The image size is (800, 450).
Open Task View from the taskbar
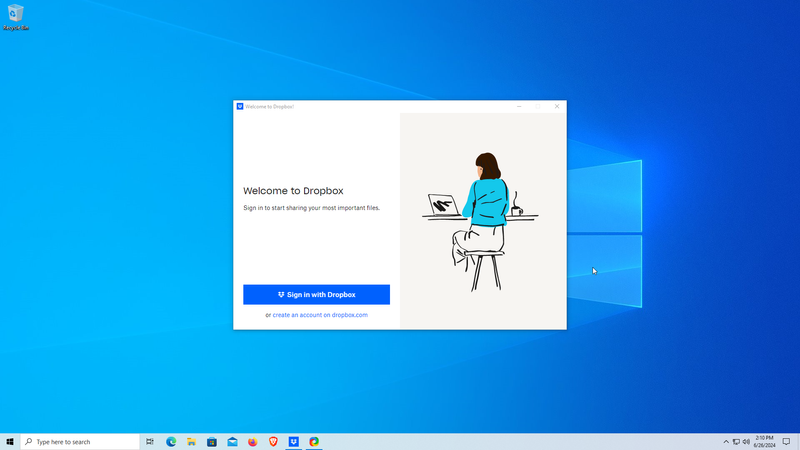click(x=150, y=441)
